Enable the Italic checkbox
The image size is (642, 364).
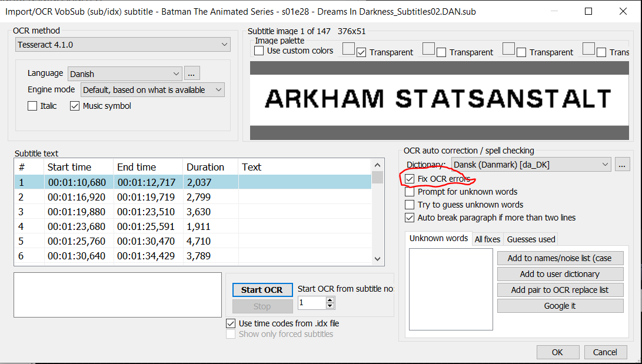click(x=32, y=106)
